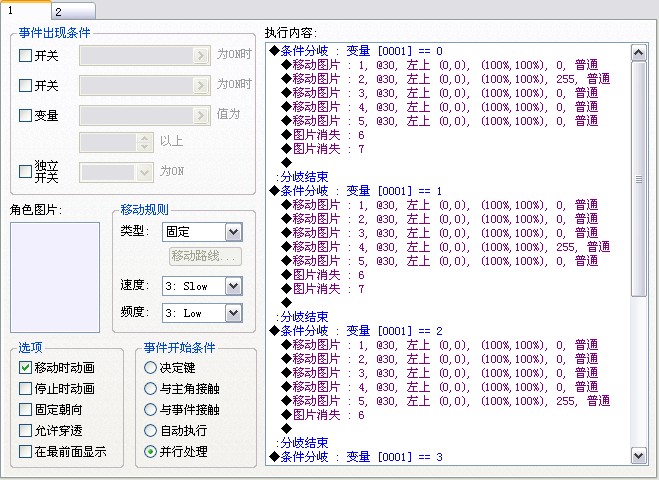Open the 类型 movement type dropdown
This screenshot has height=480, width=659.
[x=234, y=232]
